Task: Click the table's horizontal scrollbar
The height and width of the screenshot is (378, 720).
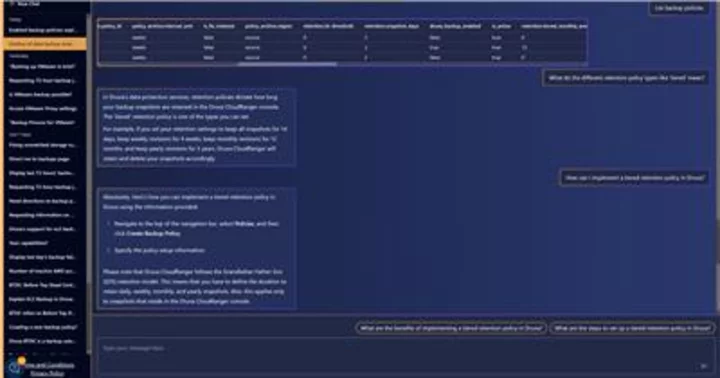Action: click(287, 64)
